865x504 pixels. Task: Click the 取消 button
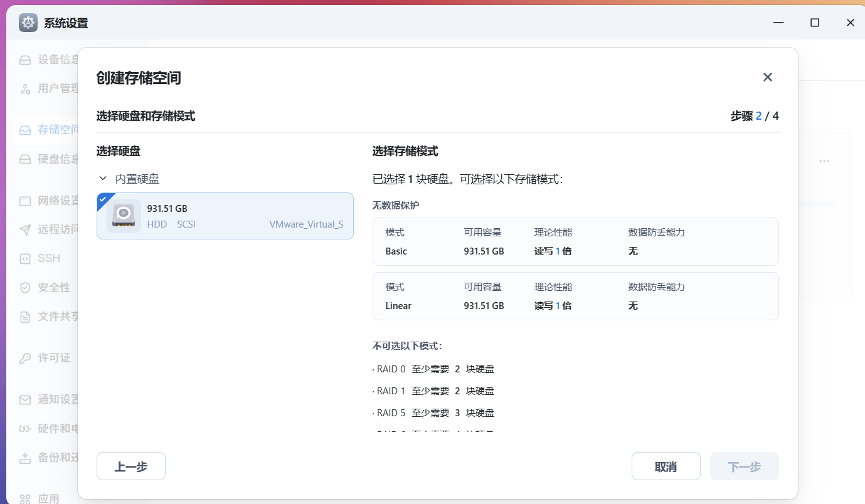coord(666,466)
